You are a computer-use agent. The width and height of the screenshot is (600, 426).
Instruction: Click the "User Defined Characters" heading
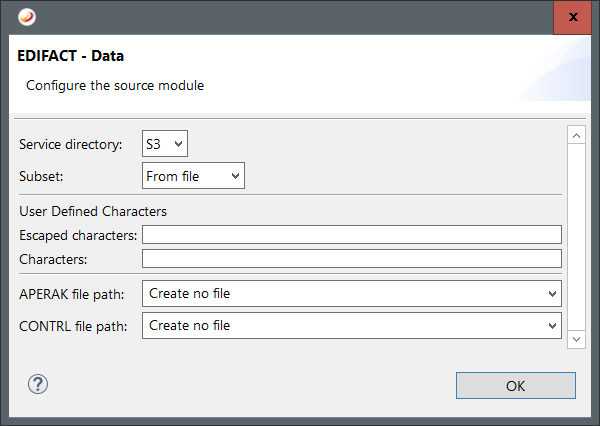93,211
